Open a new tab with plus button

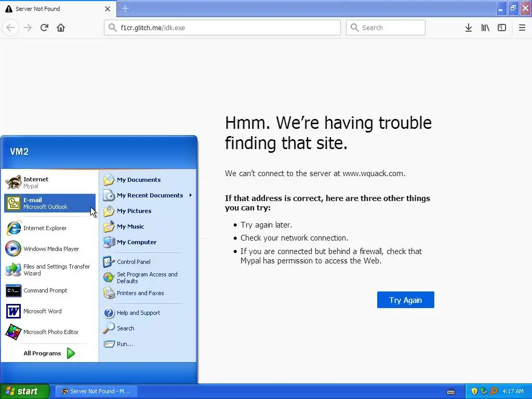click(125, 8)
